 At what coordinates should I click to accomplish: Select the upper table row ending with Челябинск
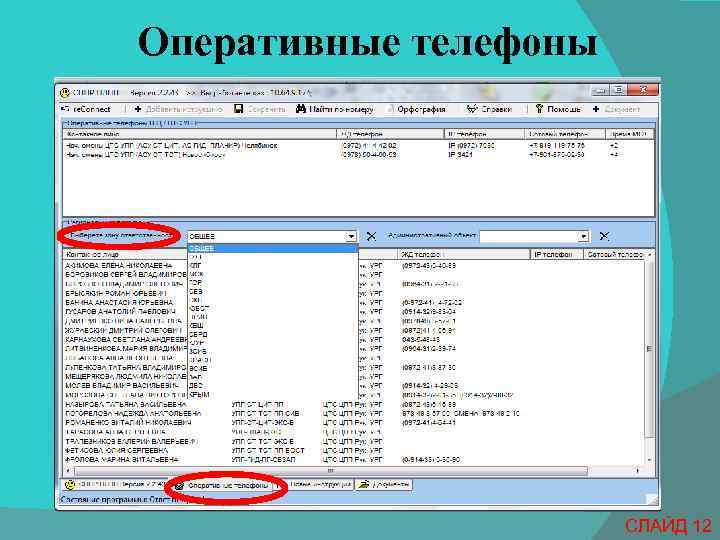click(x=358, y=145)
